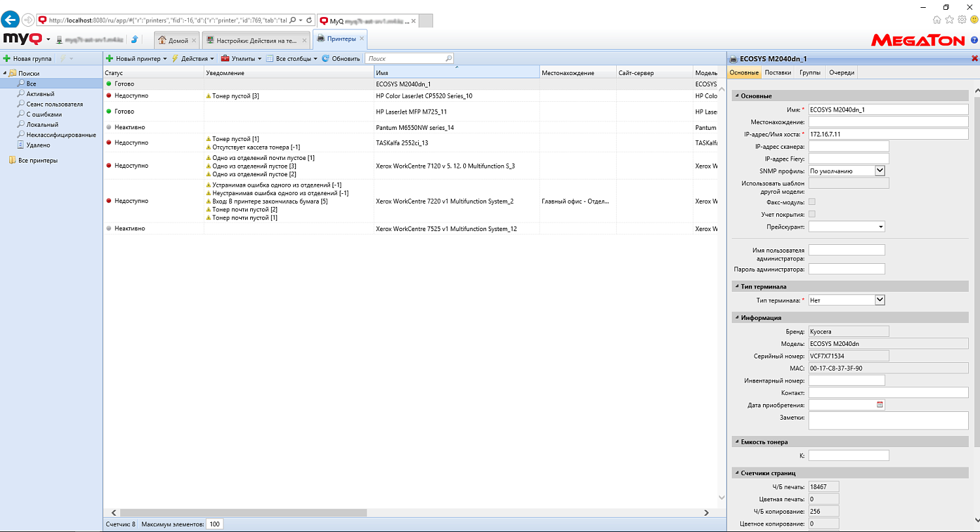Select the Активный search filter
This screenshot has height=532, width=980.
[40, 94]
